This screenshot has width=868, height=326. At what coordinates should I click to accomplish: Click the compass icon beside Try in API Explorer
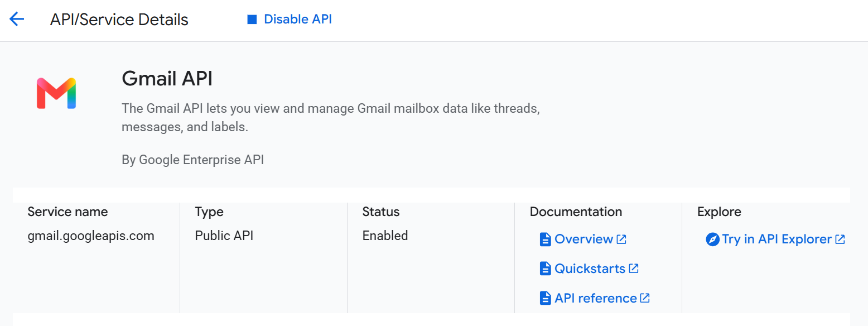712,239
